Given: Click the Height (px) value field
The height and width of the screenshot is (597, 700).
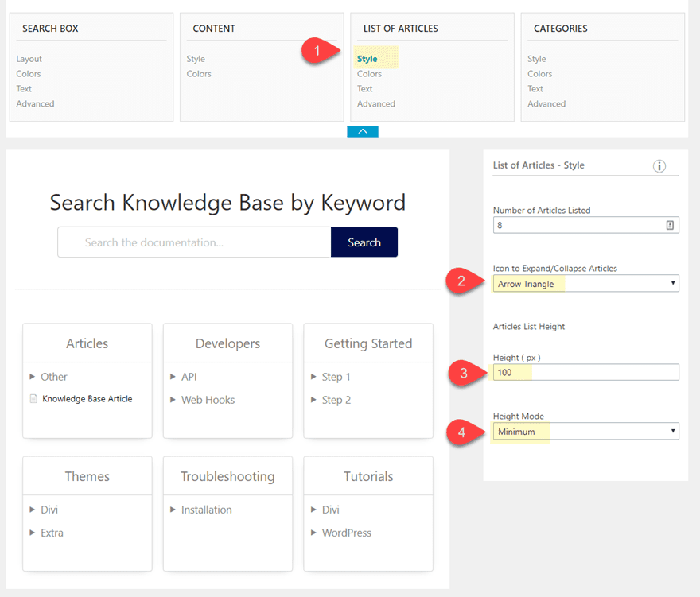Looking at the screenshot, I should [585, 372].
